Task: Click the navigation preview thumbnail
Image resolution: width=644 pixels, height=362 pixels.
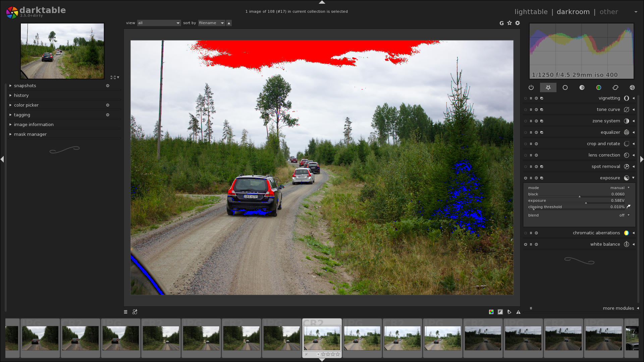Action: coord(62,51)
